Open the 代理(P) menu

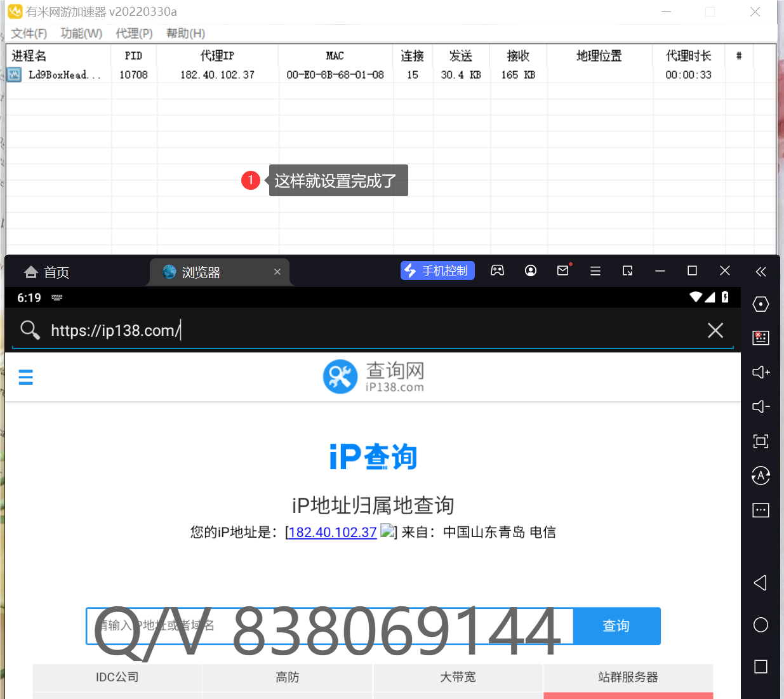pos(134,34)
